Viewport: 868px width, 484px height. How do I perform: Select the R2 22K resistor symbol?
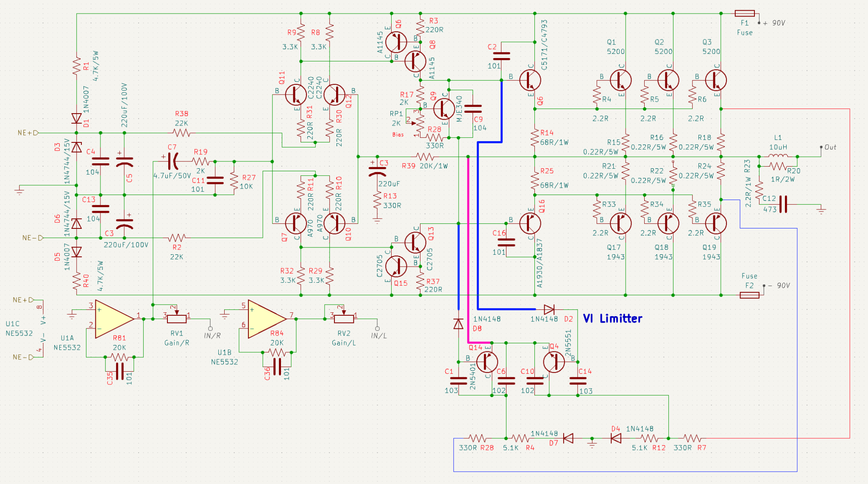177,238
